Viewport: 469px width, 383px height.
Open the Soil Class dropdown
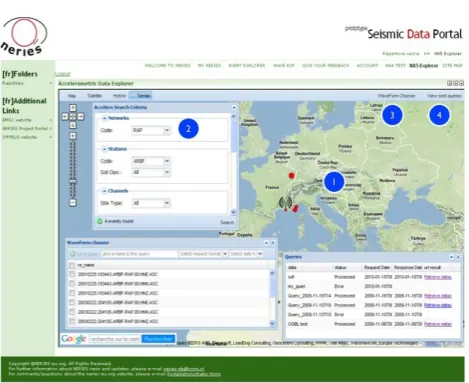[x=167, y=172]
